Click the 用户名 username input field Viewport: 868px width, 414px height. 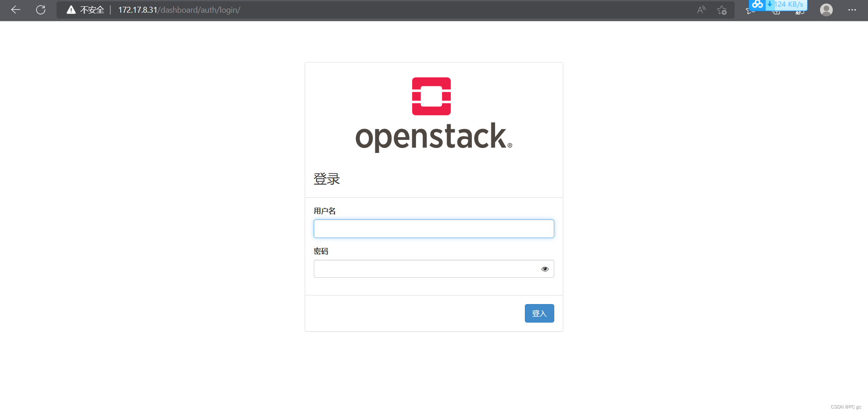point(434,228)
